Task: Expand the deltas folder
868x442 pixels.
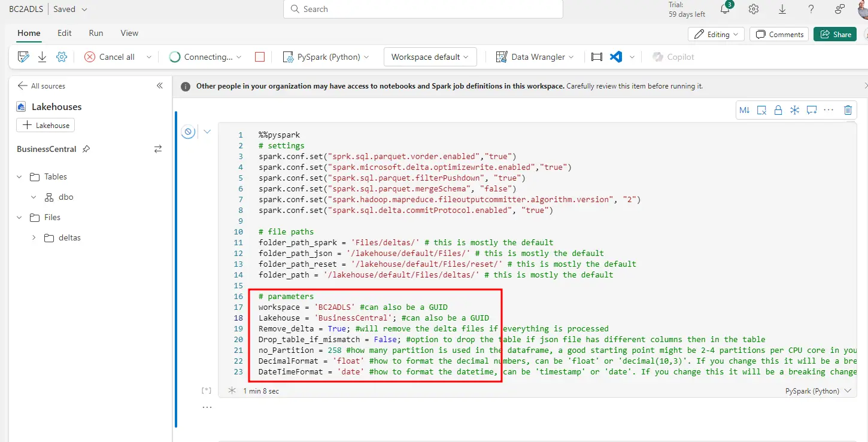Action: tap(34, 238)
